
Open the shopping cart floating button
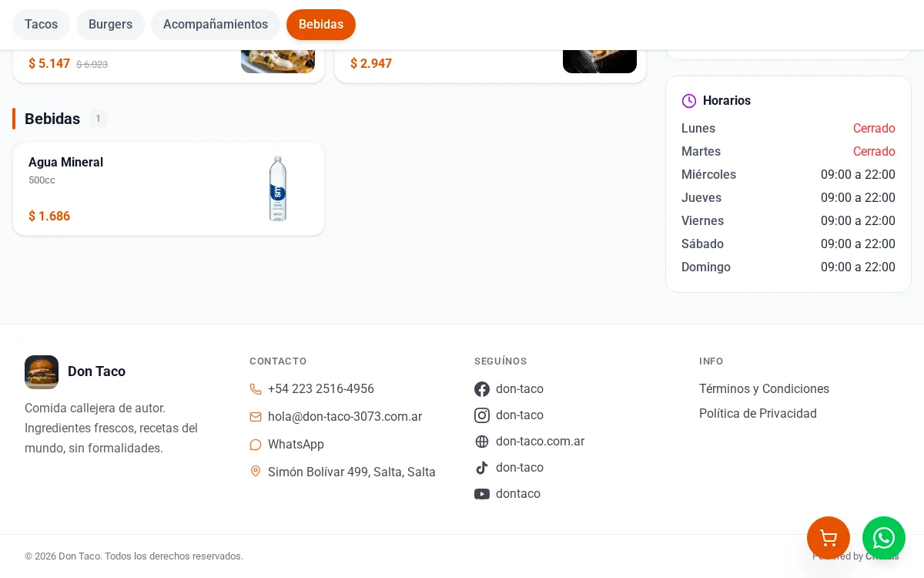point(829,538)
